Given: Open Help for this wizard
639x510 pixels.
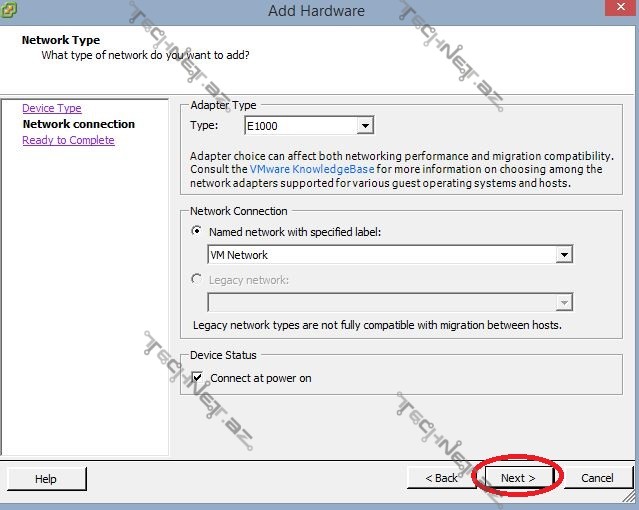Looking at the screenshot, I should [x=46, y=479].
